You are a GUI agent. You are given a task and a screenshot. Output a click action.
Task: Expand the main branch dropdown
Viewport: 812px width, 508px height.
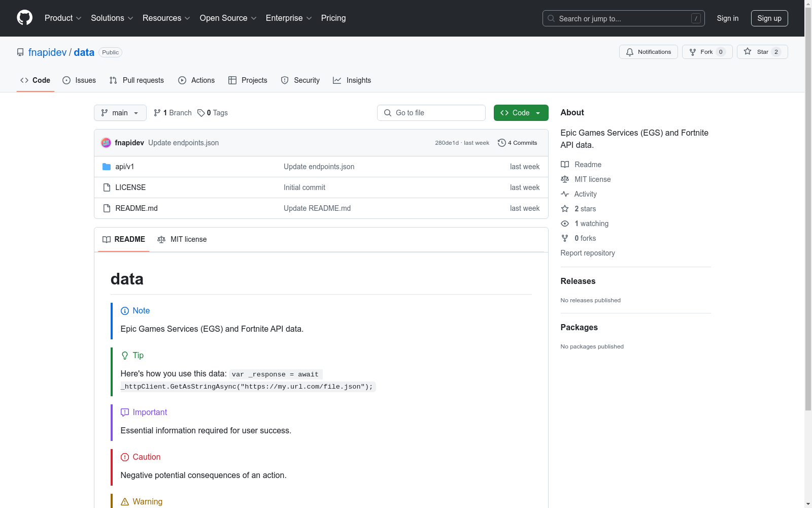(x=120, y=113)
